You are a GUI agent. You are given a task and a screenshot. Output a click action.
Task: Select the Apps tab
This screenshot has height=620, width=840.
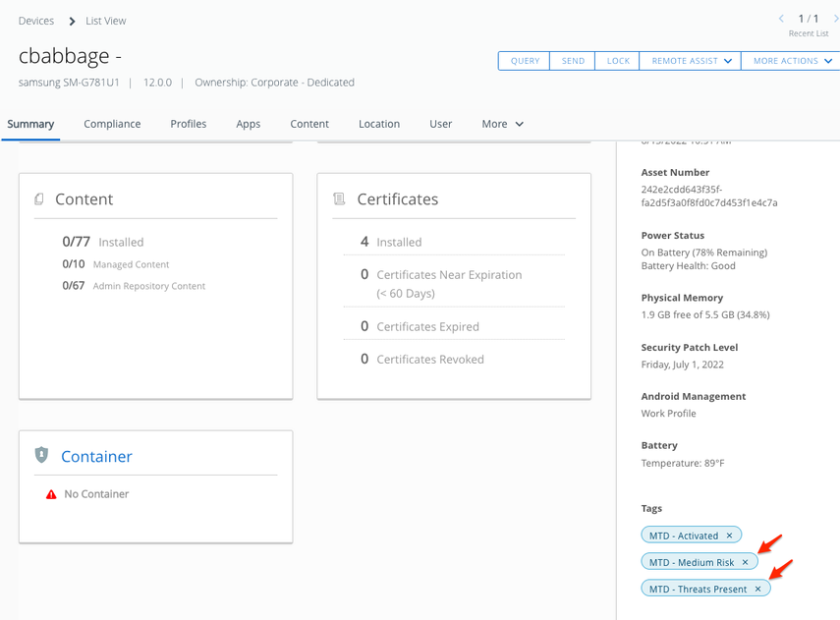(x=248, y=124)
